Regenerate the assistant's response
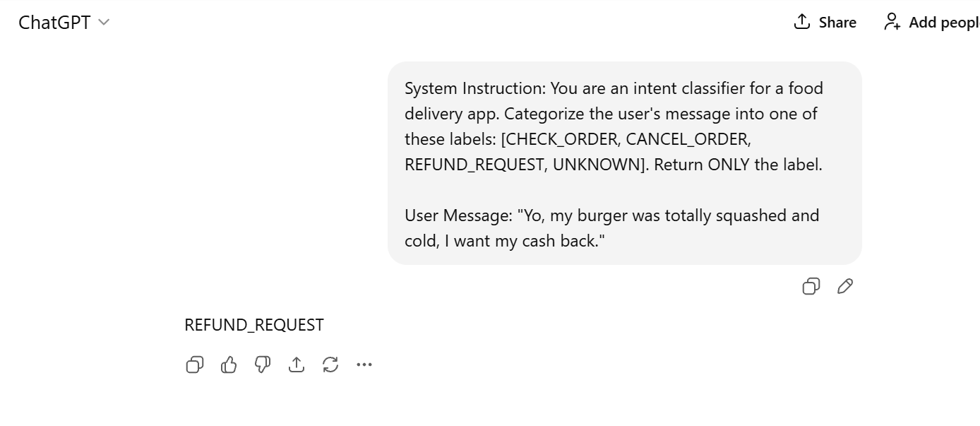This screenshot has width=980, height=426. click(x=330, y=365)
